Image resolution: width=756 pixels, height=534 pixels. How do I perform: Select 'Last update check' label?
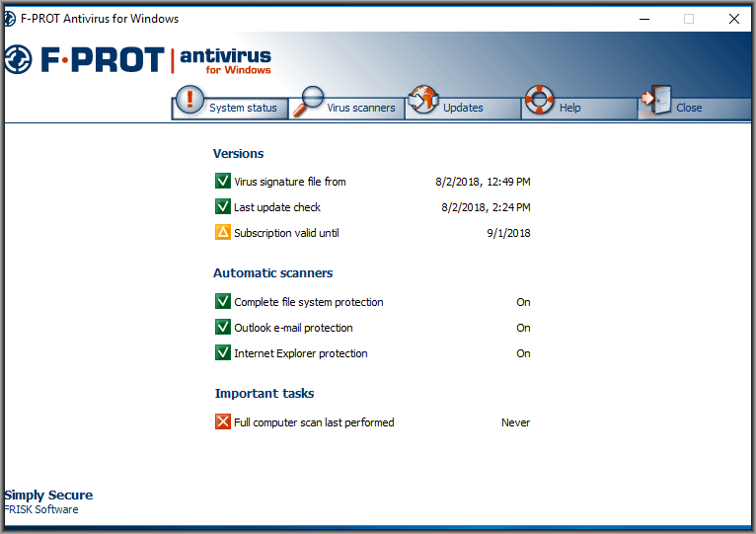(277, 207)
